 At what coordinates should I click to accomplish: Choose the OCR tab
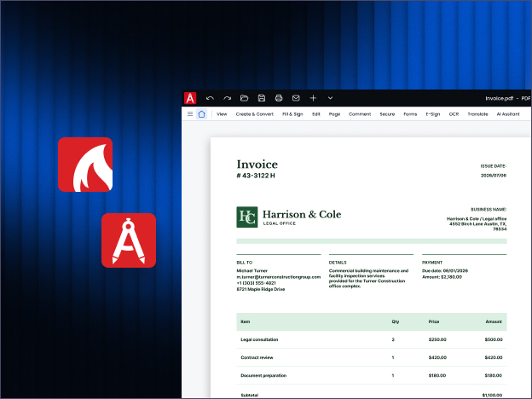(454, 114)
